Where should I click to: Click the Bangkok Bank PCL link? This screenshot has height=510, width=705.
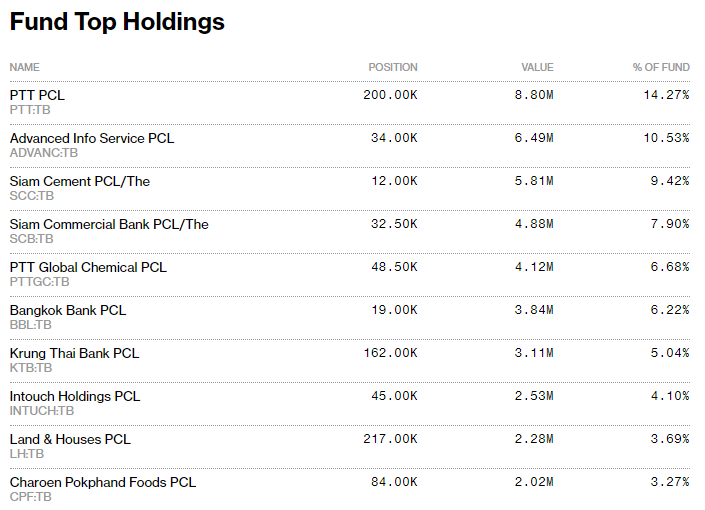(68, 310)
